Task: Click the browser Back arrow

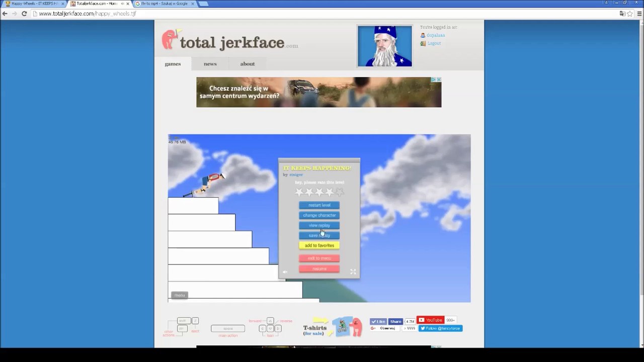Action: pyautogui.click(x=5, y=14)
